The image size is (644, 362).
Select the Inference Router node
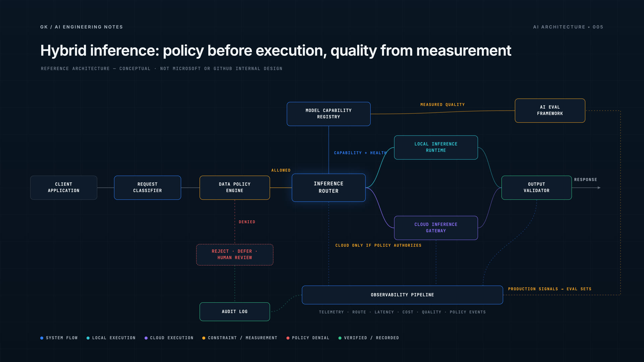pos(329,188)
